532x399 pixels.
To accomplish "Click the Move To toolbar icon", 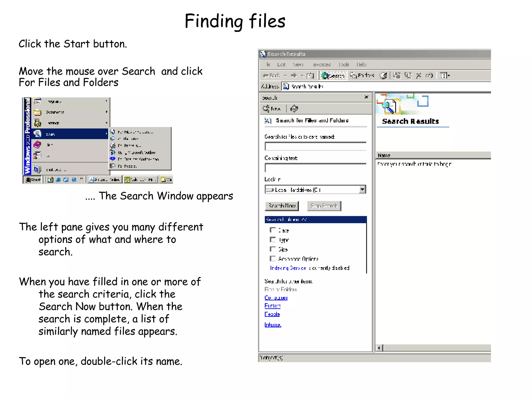I will (x=397, y=75).
